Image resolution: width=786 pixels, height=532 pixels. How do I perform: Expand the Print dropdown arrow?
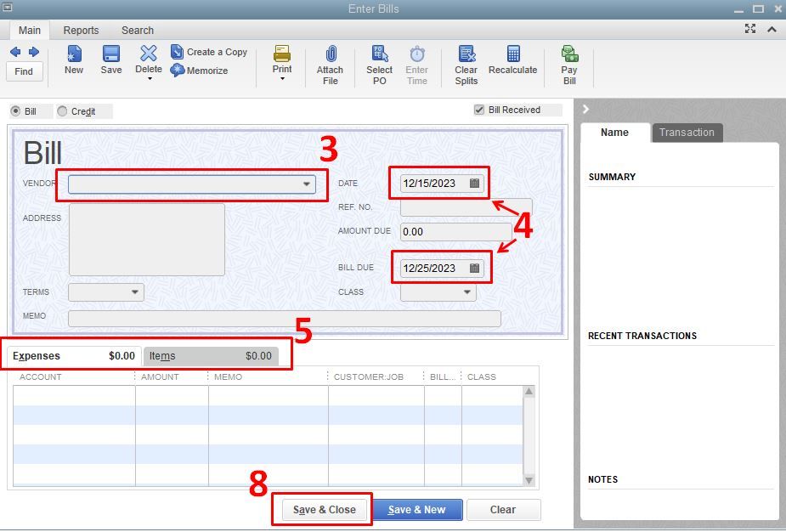[282, 79]
